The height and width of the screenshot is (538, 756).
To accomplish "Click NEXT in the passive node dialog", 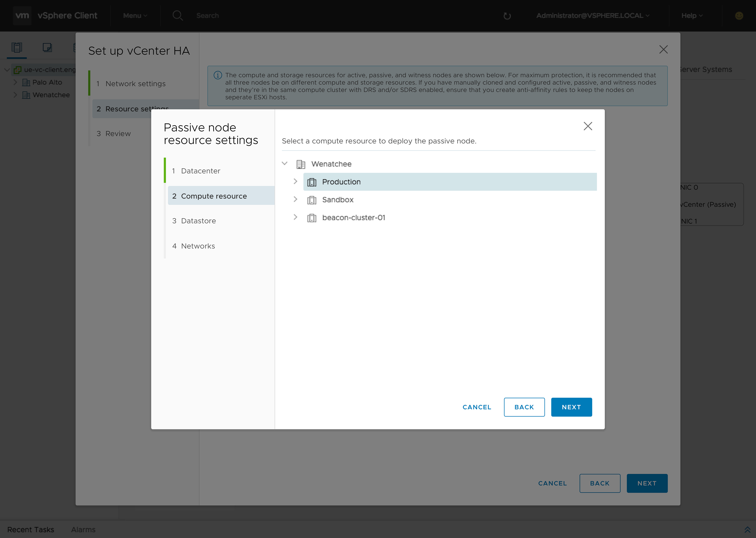I will pyautogui.click(x=571, y=407).
